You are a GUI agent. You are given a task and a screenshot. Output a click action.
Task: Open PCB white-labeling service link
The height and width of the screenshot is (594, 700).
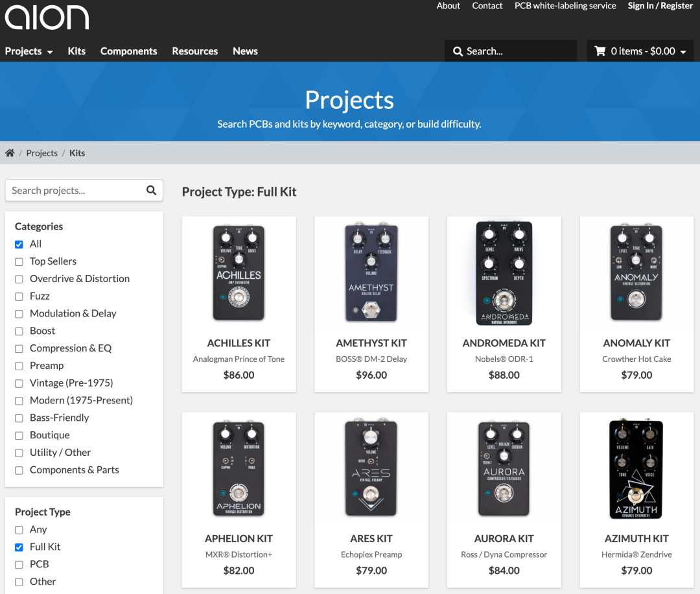tap(565, 6)
